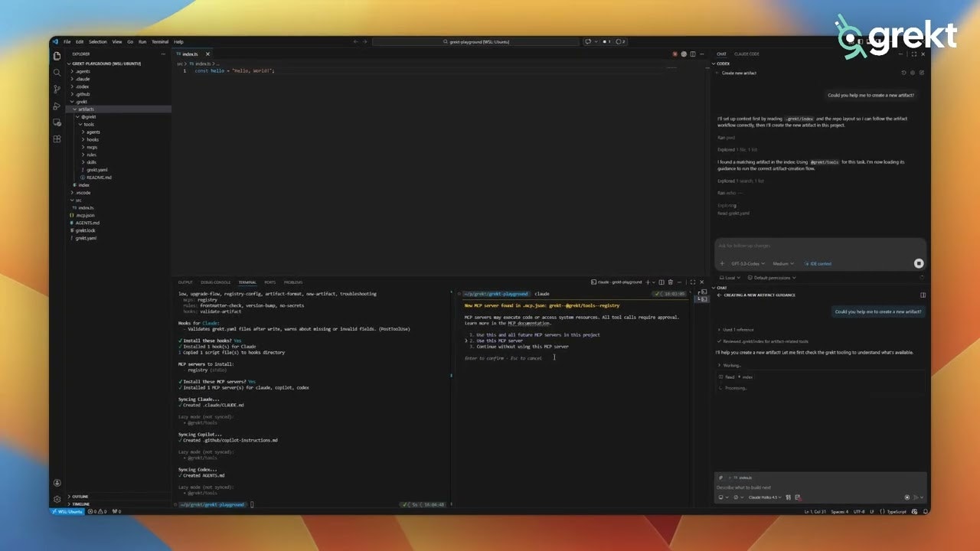
Task: Toggle the IDE context option
Action: point(818,263)
